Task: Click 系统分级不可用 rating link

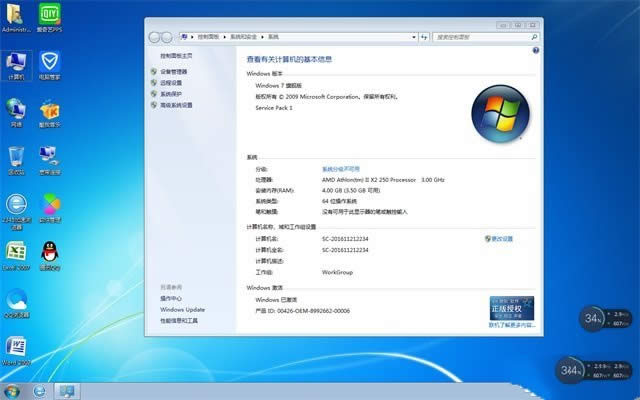Action: pyautogui.click(x=341, y=169)
